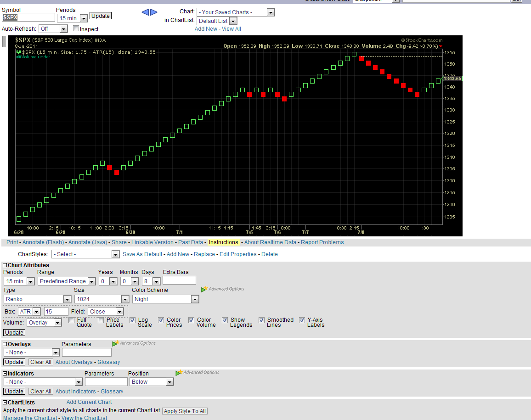
Task: Open the Indicators None dropdown
Action: coord(43,382)
